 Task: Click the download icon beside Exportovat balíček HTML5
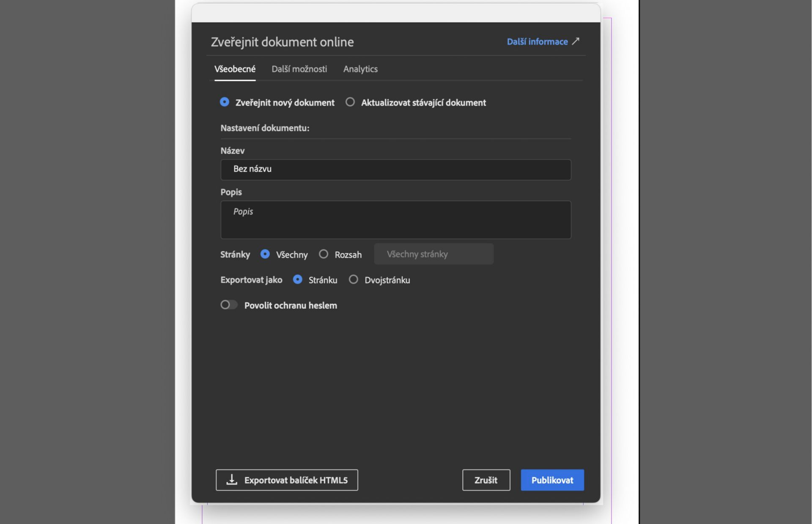pos(232,480)
